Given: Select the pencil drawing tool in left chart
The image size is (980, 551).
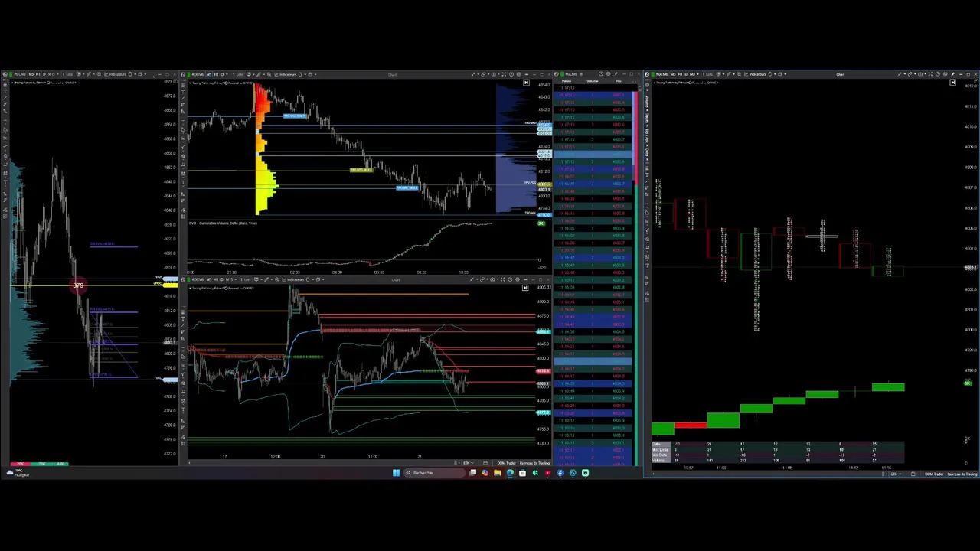Looking at the screenshot, I should 89,74.
